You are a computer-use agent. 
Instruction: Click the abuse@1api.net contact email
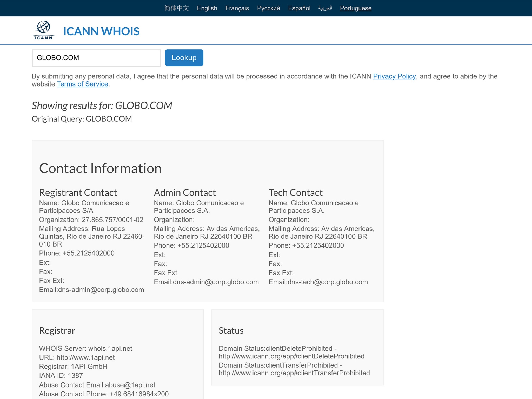coord(129,385)
